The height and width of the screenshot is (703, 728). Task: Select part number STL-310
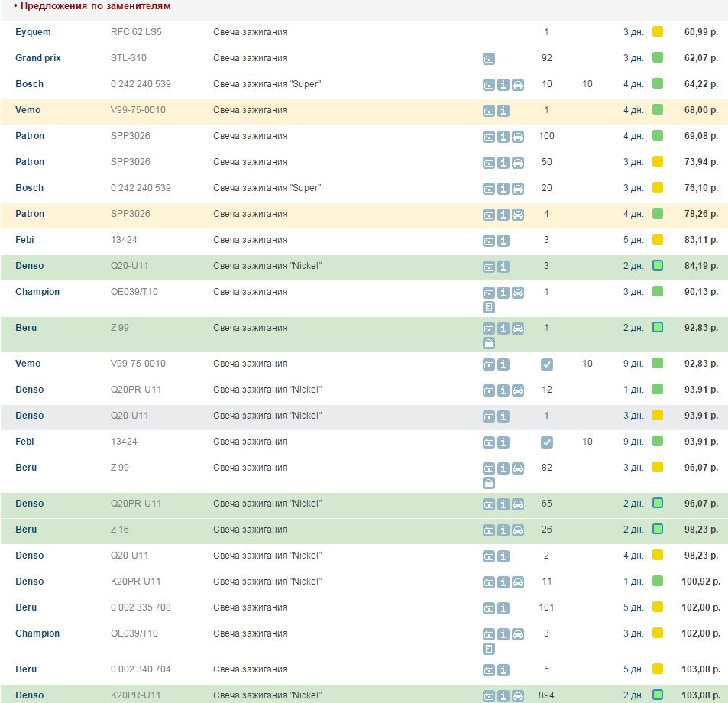(x=128, y=58)
